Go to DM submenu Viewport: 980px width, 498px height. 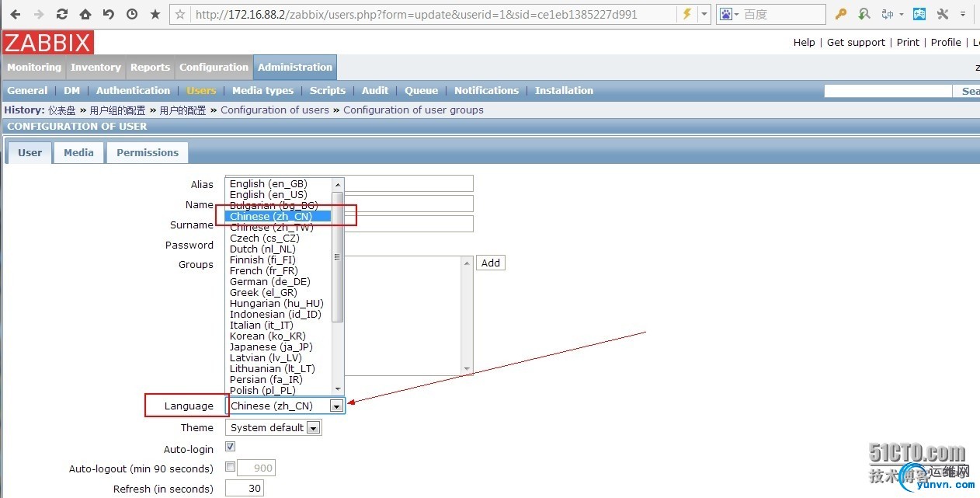tap(72, 91)
